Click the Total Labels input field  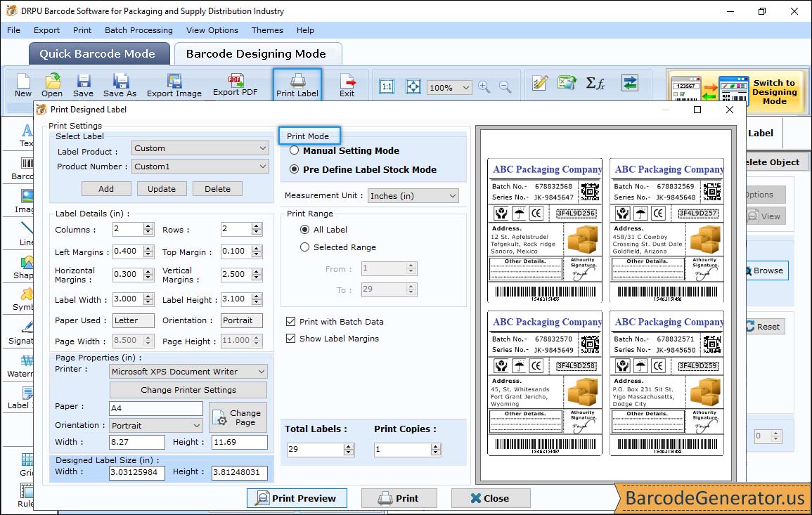[316, 449]
